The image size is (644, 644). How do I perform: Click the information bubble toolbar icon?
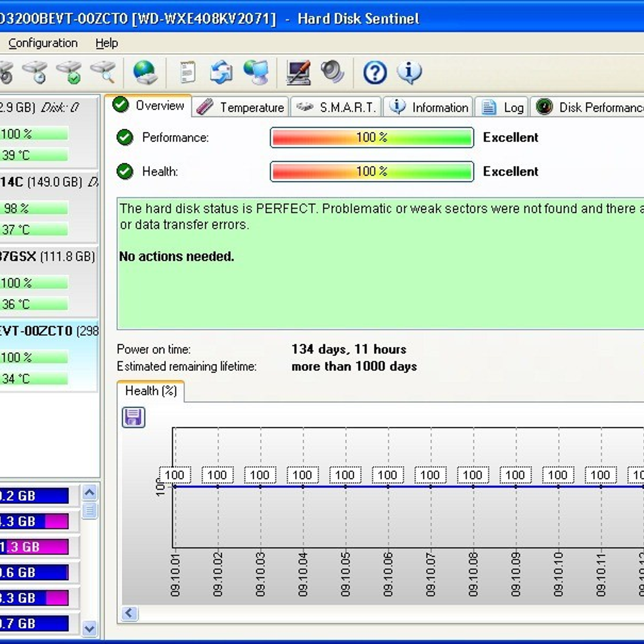pyautogui.click(x=409, y=72)
